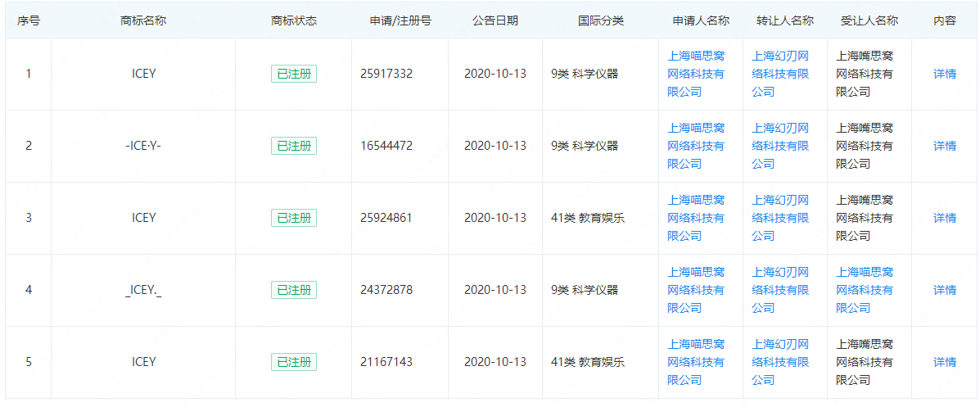Click applicant 上海喵思窝网络科技有限公司 in row 1
This screenshot has width=980, height=407.
tap(696, 74)
